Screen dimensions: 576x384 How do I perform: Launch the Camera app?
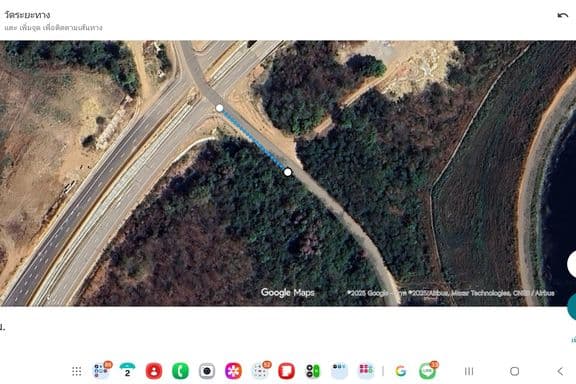click(207, 371)
